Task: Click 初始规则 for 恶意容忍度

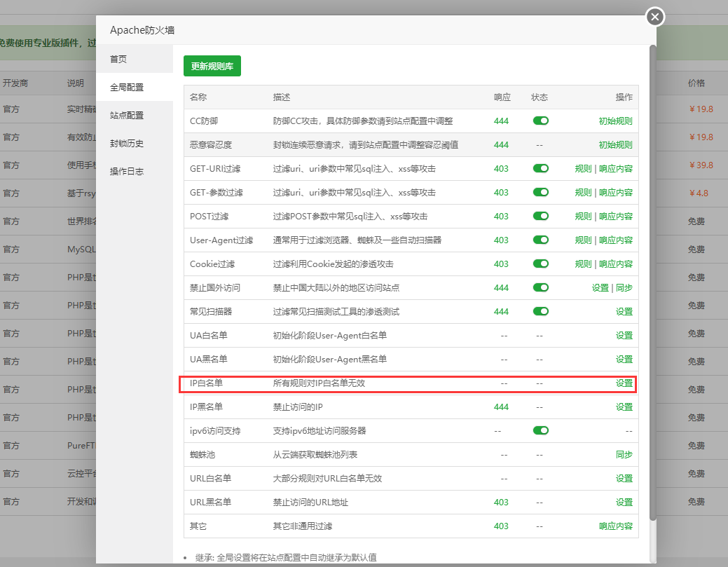Action: point(616,145)
